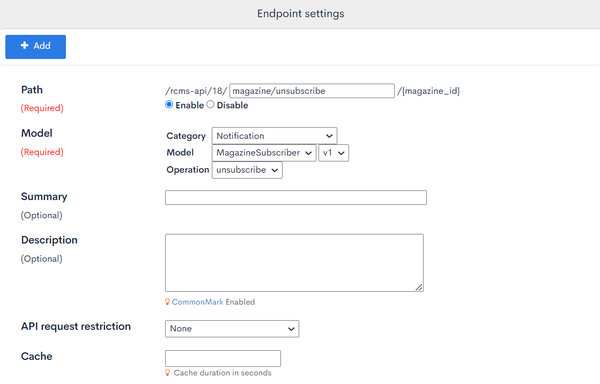The width and height of the screenshot is (600, 384).
Task: Click the magazine/unsubscribe path input field
Action: [312, 91]
